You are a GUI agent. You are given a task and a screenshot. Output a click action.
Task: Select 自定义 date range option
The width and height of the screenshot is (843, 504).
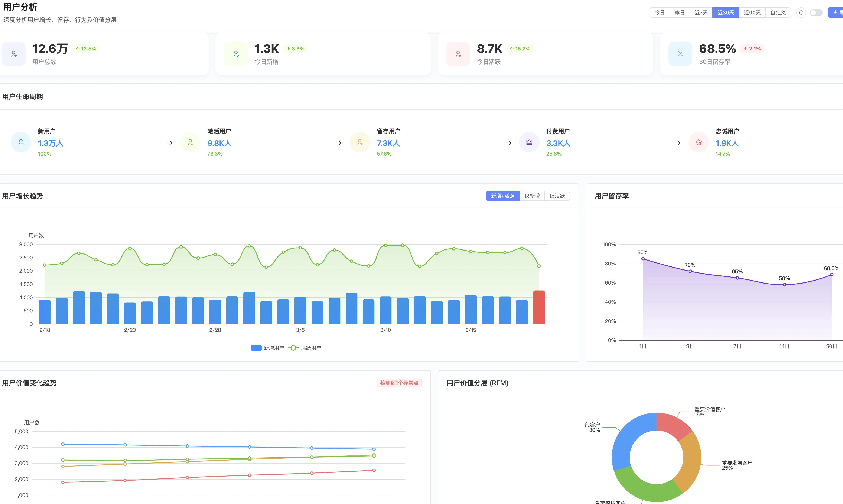[778, 13]
